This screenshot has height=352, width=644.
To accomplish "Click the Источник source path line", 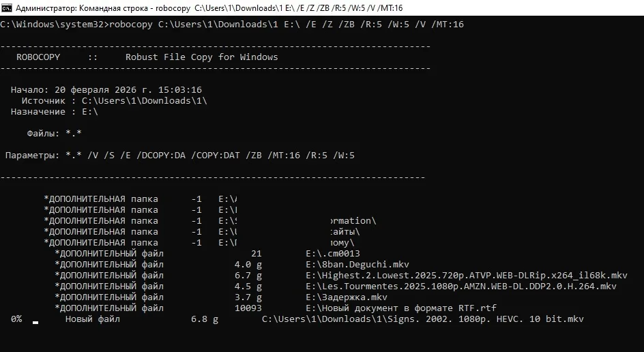I will point(114,101).
